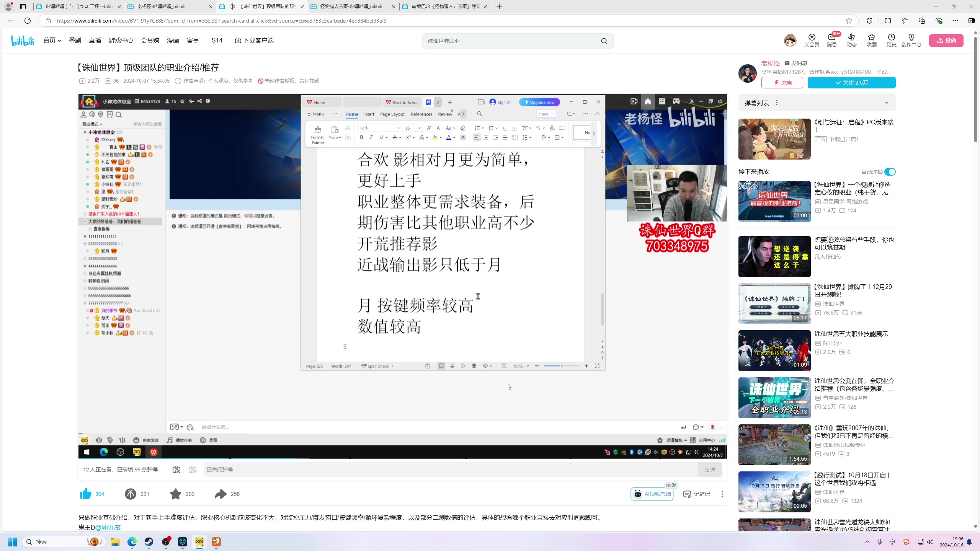Click the pink 投稿 upload button
The width and height of the screenshot is (980, 551).
[x=946, y=41]
